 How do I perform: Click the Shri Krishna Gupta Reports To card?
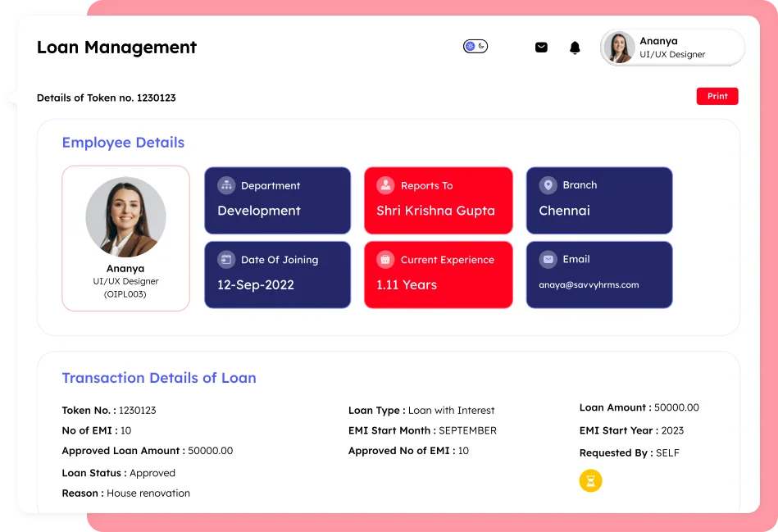click(x=438, y=200)
